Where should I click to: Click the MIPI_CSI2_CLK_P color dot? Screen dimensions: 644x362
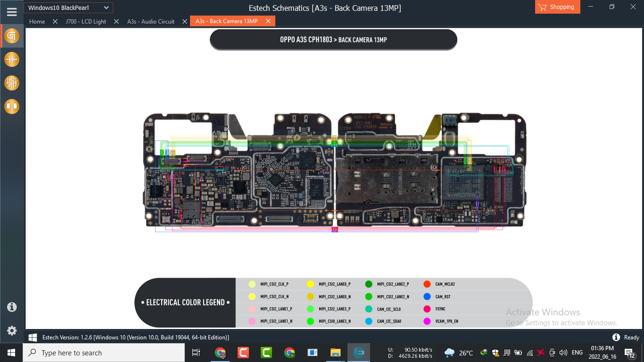pyautogui.click(x=252, y=284)
